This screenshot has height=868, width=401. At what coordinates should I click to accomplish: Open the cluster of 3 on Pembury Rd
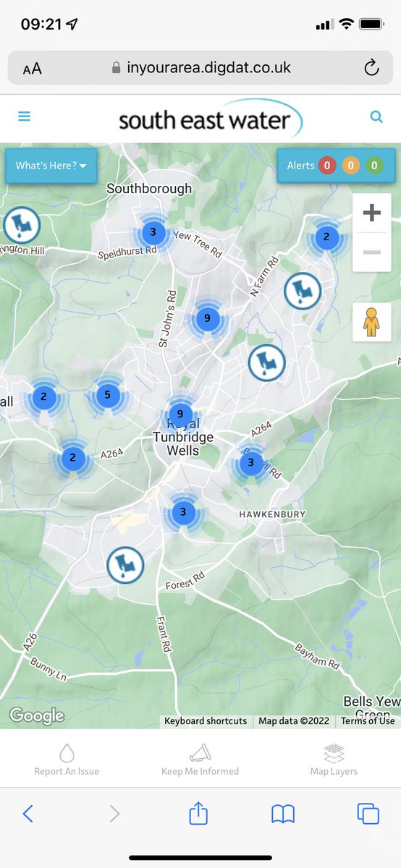pyautogui.click(x=250, y=462)
